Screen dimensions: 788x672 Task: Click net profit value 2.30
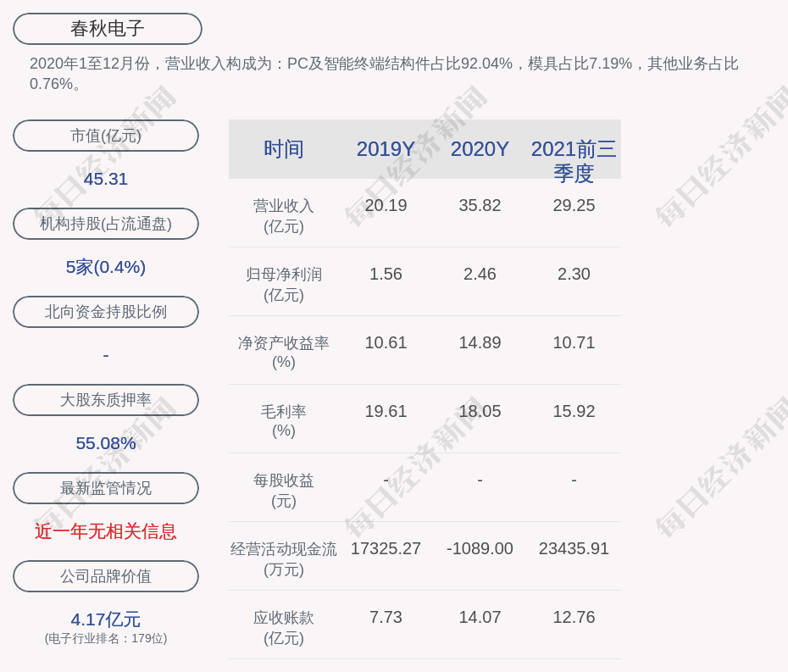[x=574, y=274]
